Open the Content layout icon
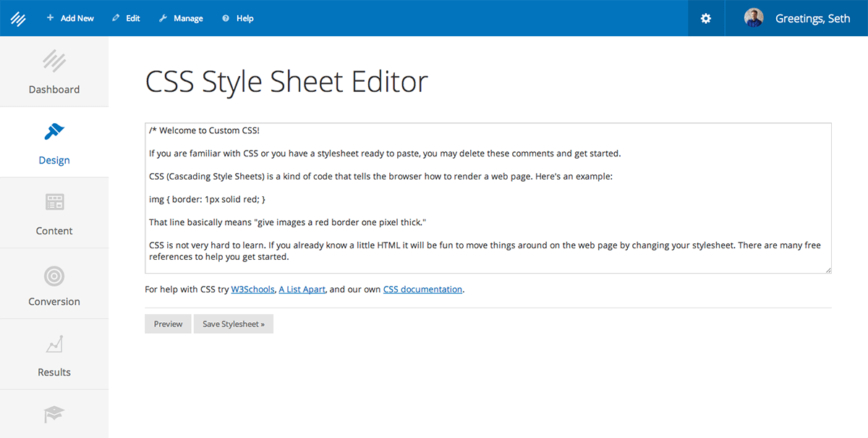868x438 pixels. [54, 202]
